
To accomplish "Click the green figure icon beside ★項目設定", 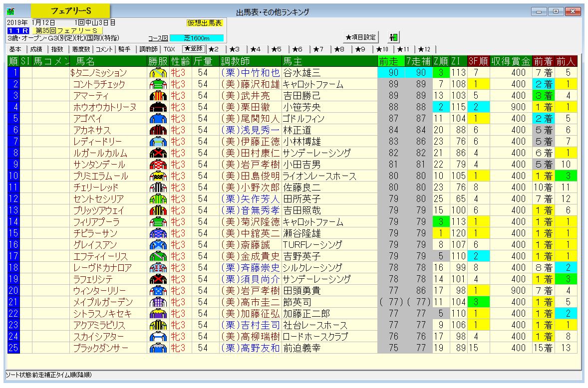I will click(x=393, y=37).
